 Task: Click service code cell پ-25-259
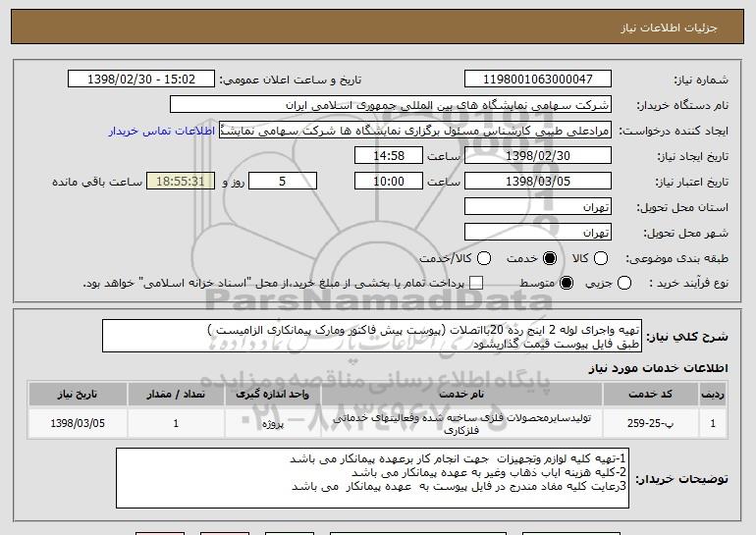coord(650,423)
